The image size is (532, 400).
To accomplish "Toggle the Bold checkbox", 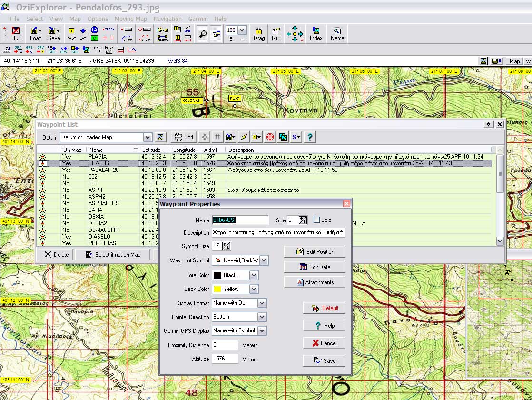I will [317, 220].
